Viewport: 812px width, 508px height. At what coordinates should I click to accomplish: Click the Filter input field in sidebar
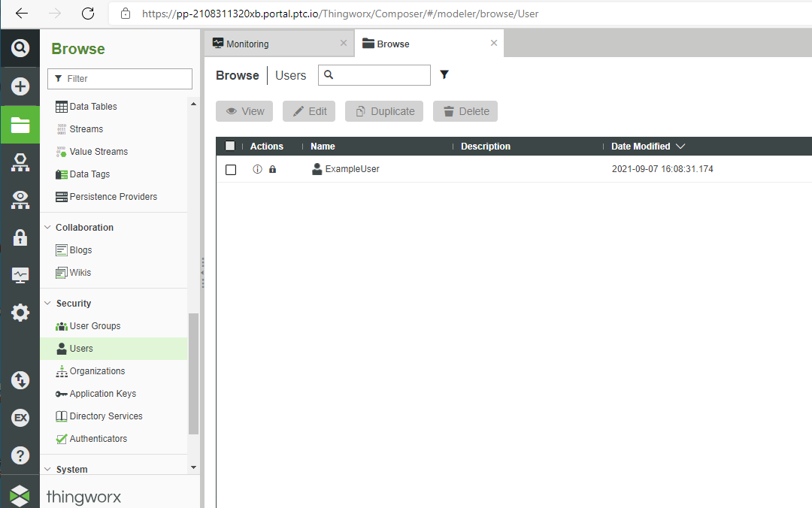(120, 78)
